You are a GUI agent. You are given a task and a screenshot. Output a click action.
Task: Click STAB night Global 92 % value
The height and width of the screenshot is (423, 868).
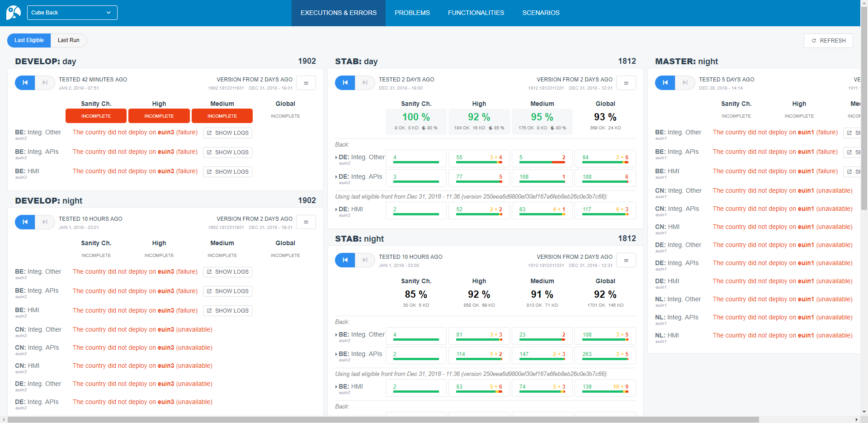click(605, 295)
